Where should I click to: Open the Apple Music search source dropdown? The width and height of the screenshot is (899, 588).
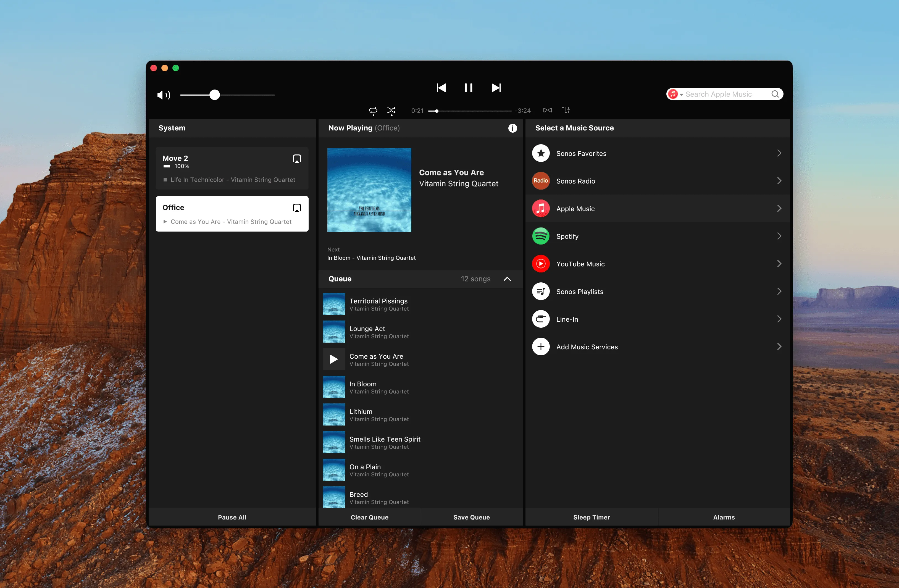(x=676, y=94)
